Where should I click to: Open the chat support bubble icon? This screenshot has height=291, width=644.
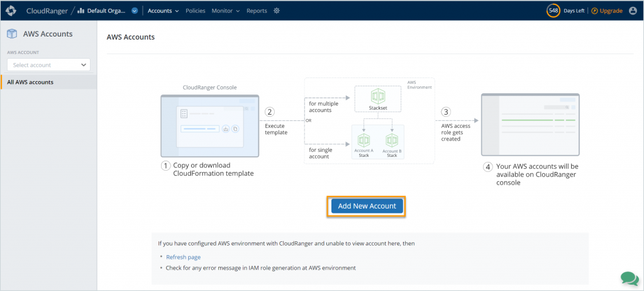pyautogui.click(x=629, y=278)
